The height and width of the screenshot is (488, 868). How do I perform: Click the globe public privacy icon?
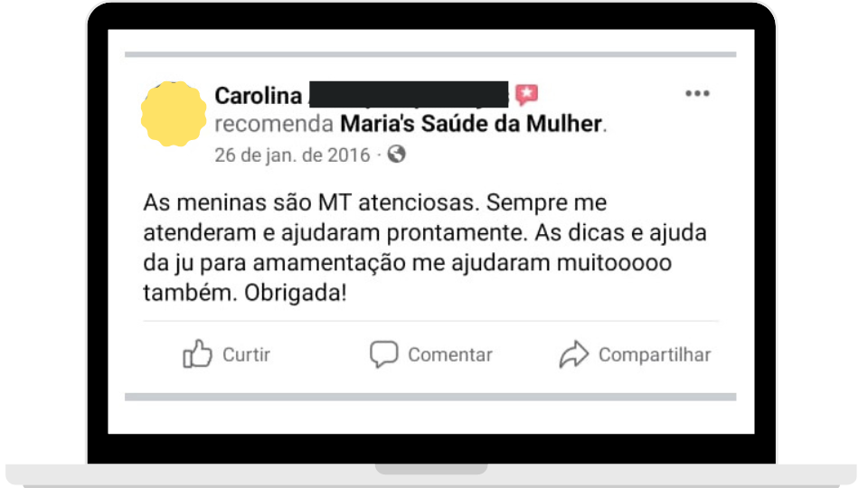click(x=396, y=154)
